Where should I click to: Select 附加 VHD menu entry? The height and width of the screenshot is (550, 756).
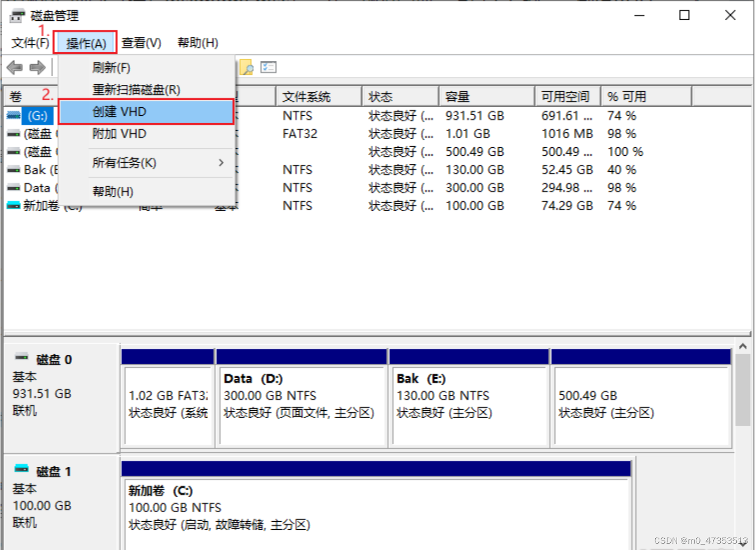coord(147,133)
